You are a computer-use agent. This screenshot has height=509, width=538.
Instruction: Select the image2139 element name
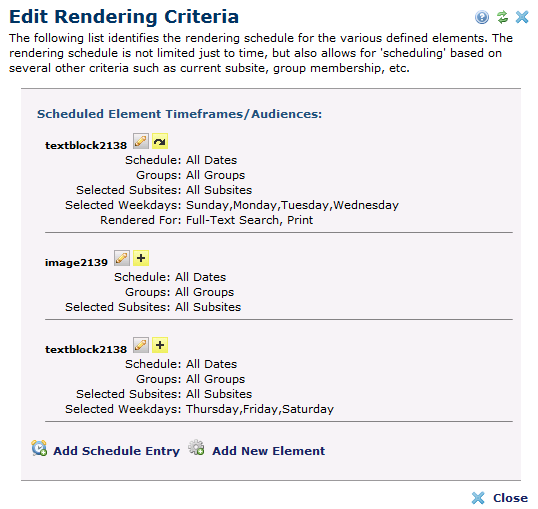76,263
